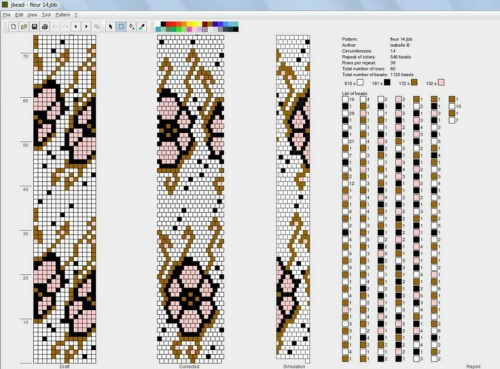Screen dimensions: 500x369
Task: Pick the color pipette tool
Action: click(142, 26)
